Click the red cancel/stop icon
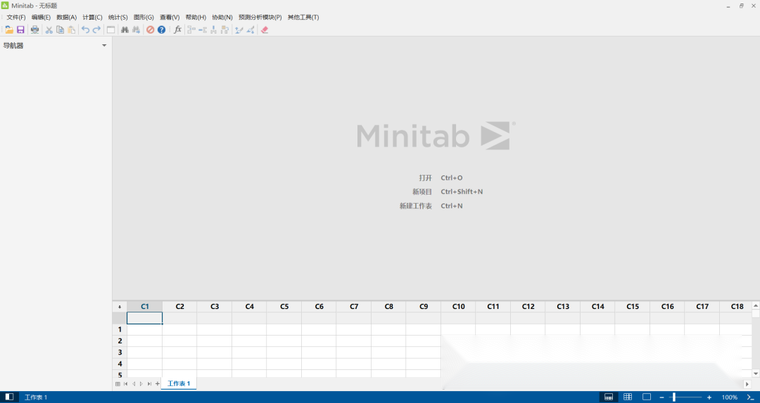 pyautogui.click(x=150, y=30)
